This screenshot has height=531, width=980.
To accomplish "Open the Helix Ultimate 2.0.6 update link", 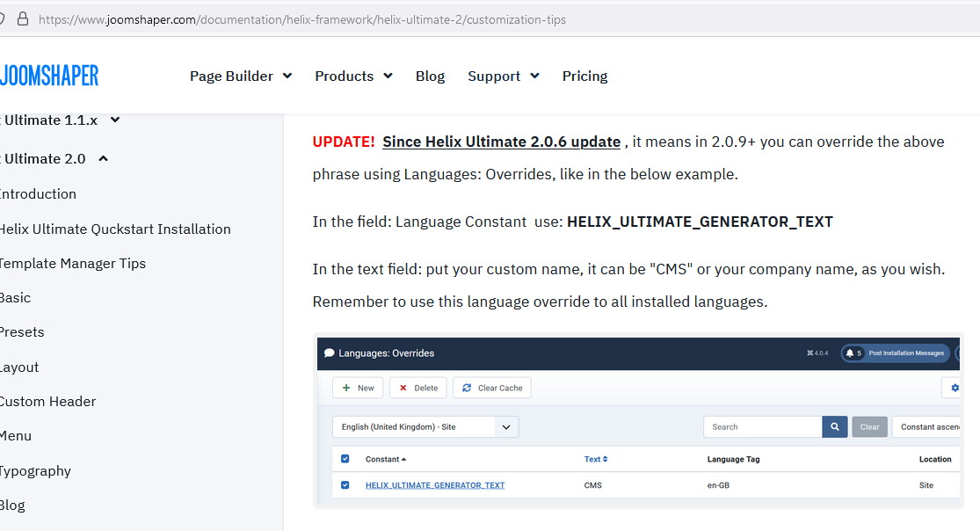I will click(x=502, y=142).
